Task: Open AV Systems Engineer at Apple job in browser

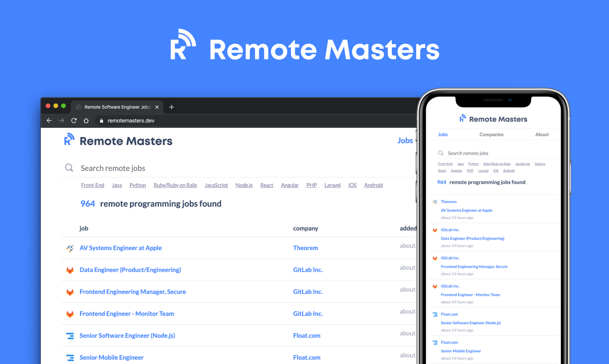Action: pyautogui.click(x=120, y=248)
